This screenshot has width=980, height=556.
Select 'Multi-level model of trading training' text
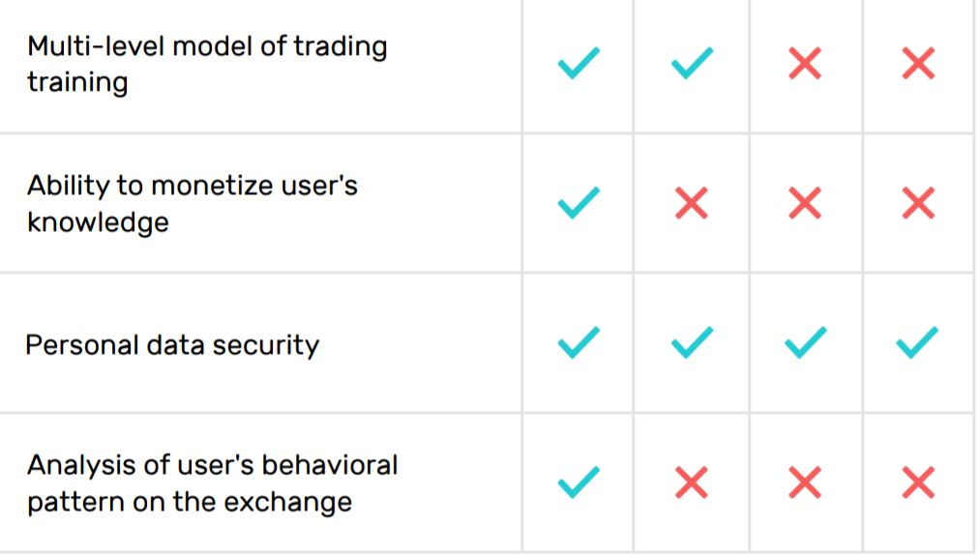pyautogui.click(x=207, y=65)
